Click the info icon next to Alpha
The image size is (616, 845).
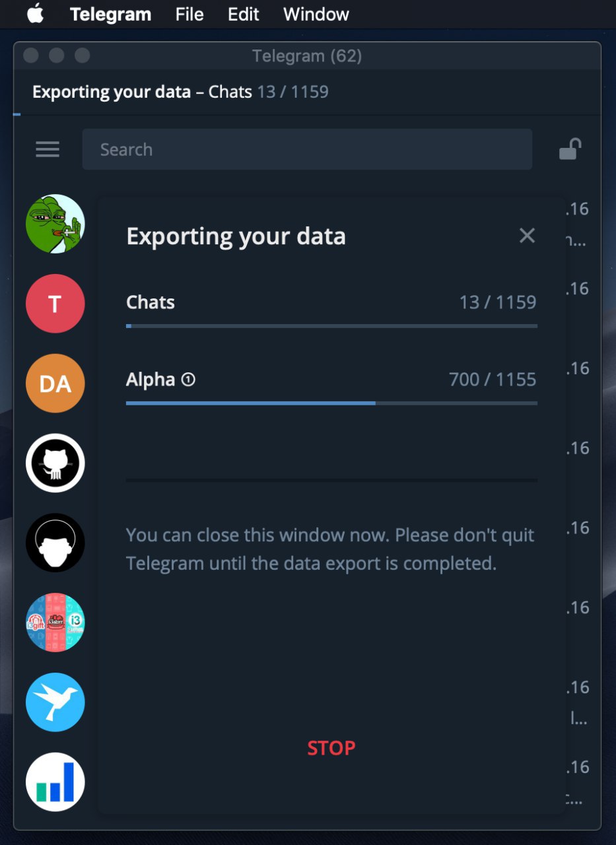pos(188,380)
